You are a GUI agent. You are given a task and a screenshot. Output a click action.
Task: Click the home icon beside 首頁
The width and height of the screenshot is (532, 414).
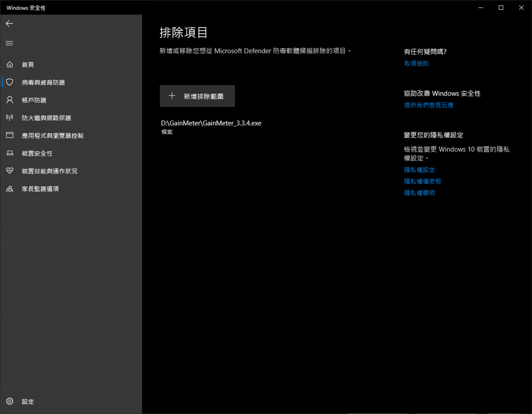10,64
